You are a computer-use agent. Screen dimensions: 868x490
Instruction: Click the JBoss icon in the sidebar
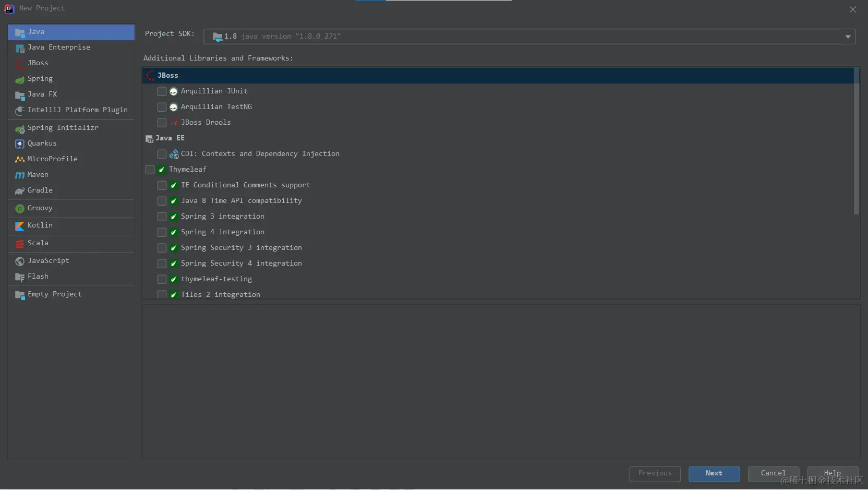(x=20, y=64)
